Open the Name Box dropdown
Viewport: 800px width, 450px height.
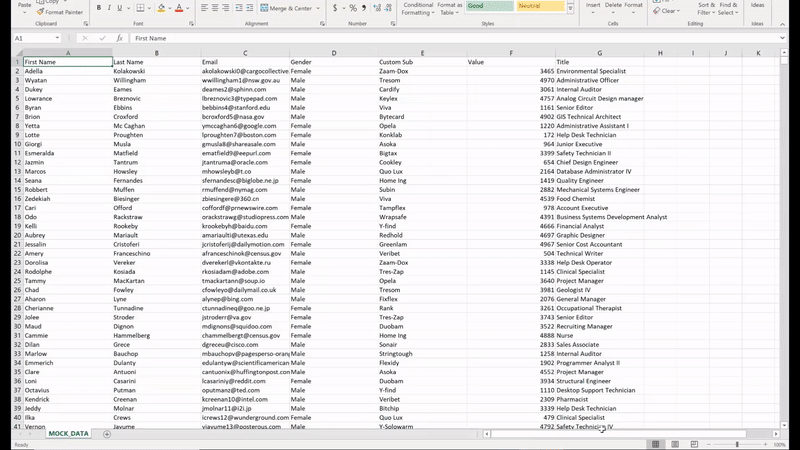pyautogui.click(x=57, y=38)
